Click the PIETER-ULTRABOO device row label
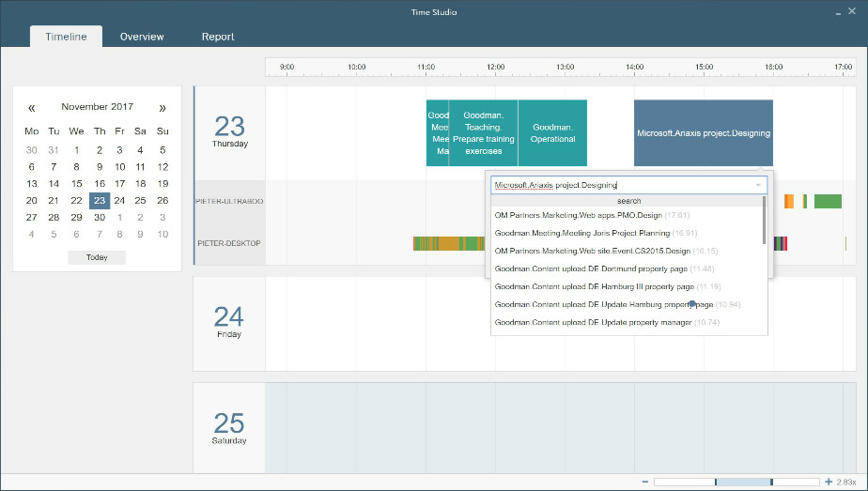Screen dimensions: 868x491 (229, 201)
